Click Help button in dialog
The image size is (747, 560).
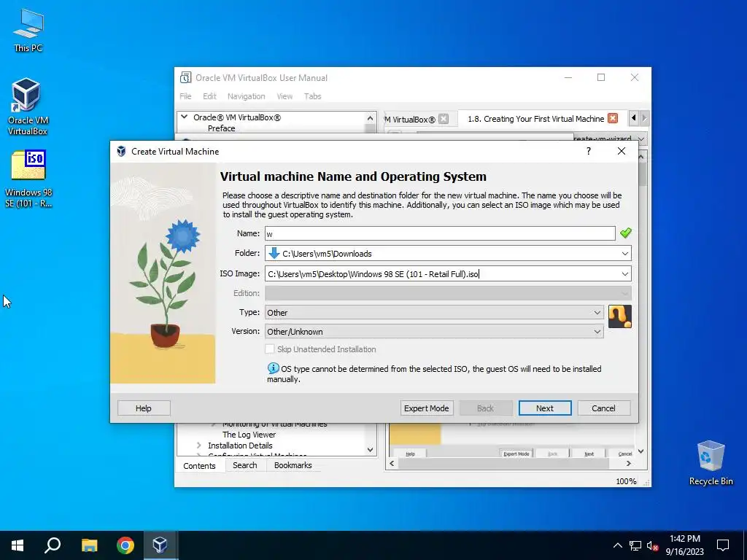tap(144, 408)
